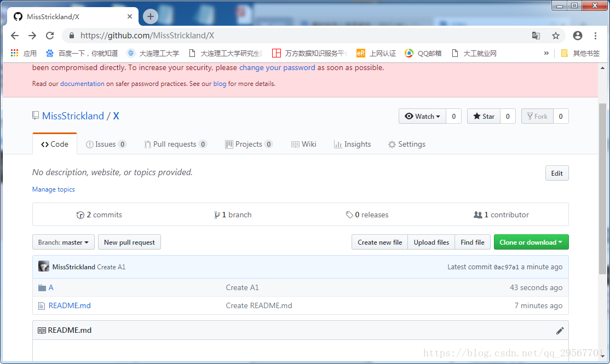Click the New pull request button

click(x=130, y=242)
